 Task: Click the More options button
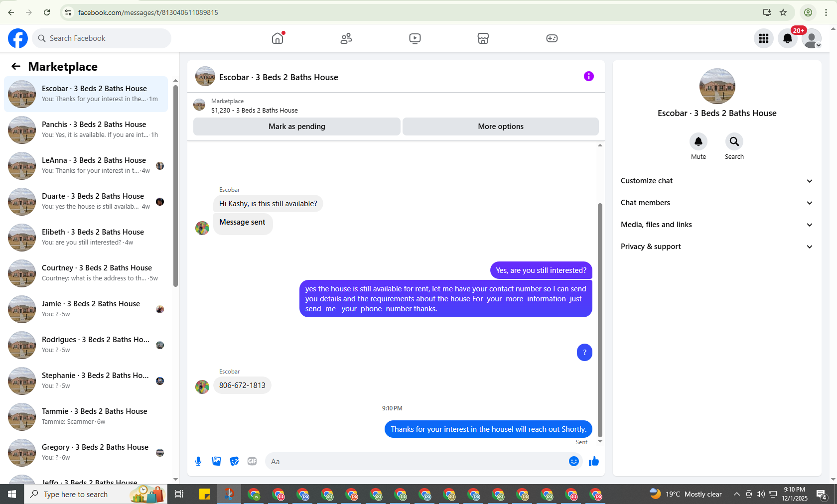click(x=501, y=126)
